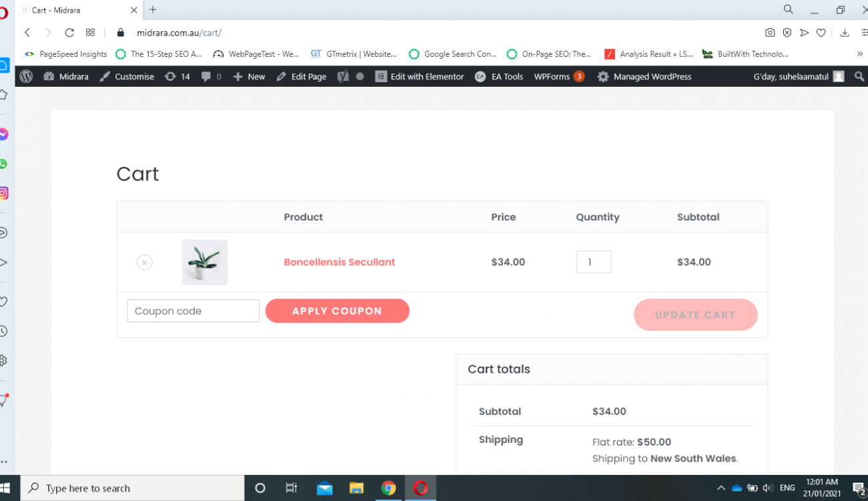Screen dimensions: 868x501
Task: Click the taskbar Type here to search box
Action: tap(132, 488)
